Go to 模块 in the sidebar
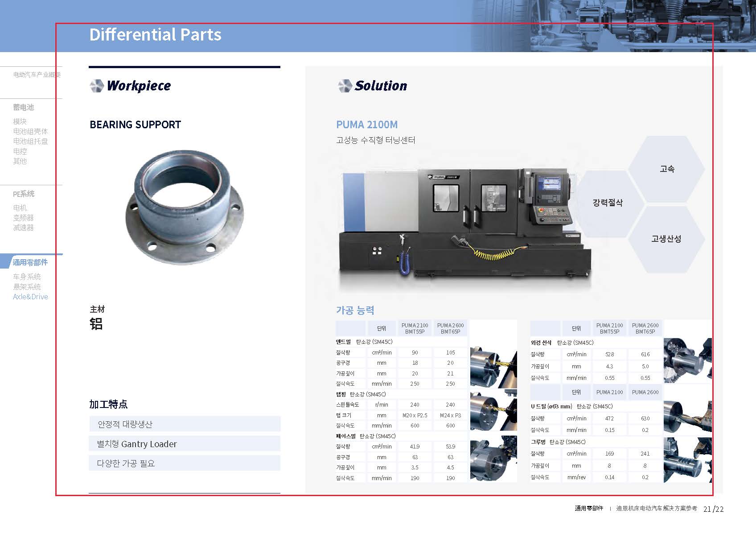The width and height of the screenshot is (756, 534). tap(20, 122)
